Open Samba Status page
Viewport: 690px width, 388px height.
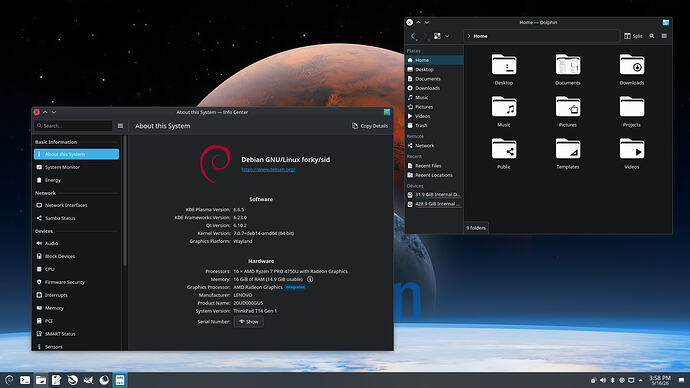[x=76, y=218]
